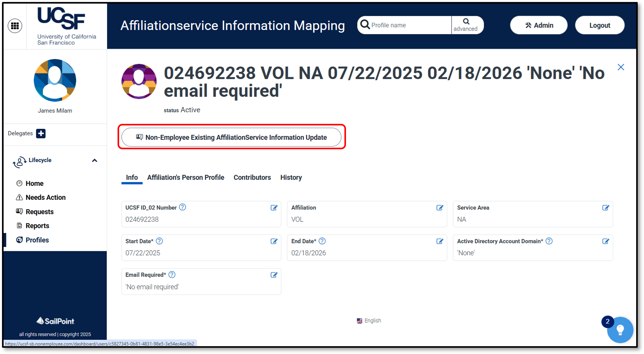Start the Non-Employee Existing AffiliationService Information Update
The width and height of the screenshot is (644, 354).
pyautogui.click(x=232, y=137)
